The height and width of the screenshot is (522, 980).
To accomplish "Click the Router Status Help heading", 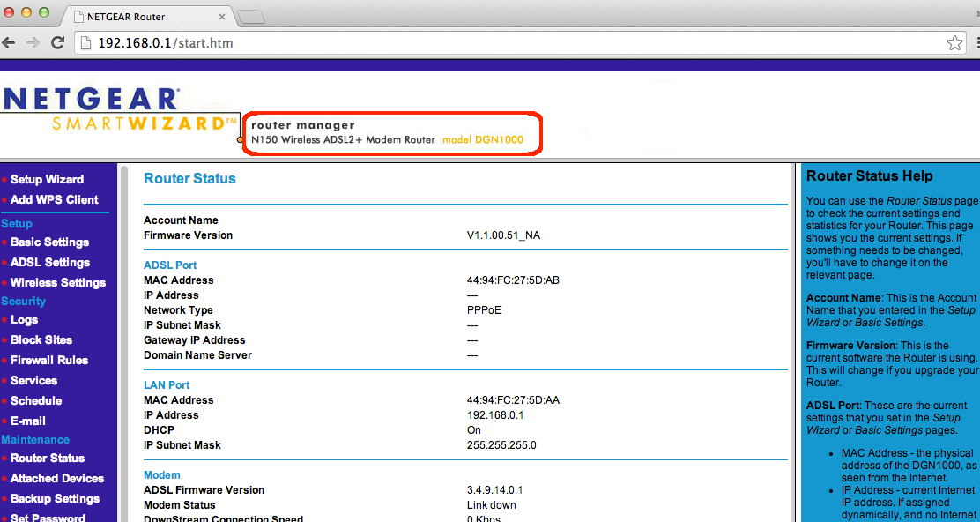I will pyautogui.click(x=869, y=176).
